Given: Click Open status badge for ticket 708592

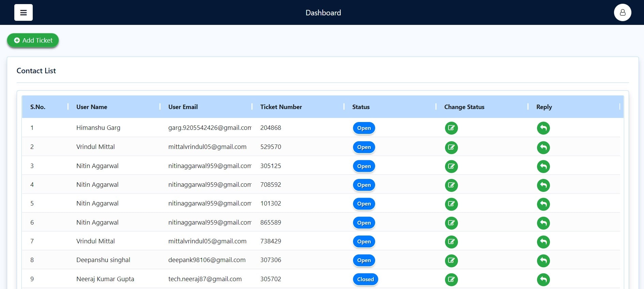Looking at the screenshot, I should 364,185.
